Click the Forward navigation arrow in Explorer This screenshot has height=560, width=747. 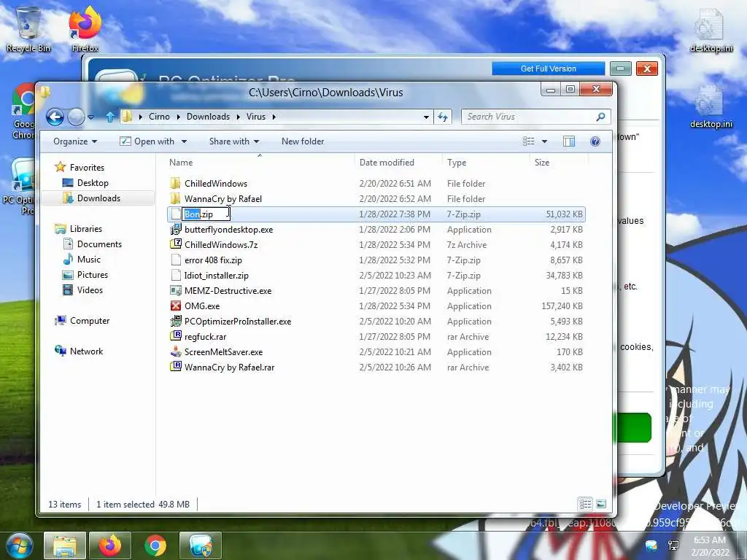pyautogui.click(x=76, y=117)
